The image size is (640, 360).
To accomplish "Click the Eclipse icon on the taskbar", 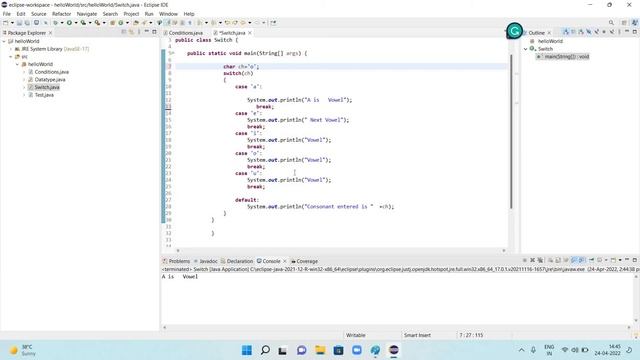I will [x=393, y=350].
